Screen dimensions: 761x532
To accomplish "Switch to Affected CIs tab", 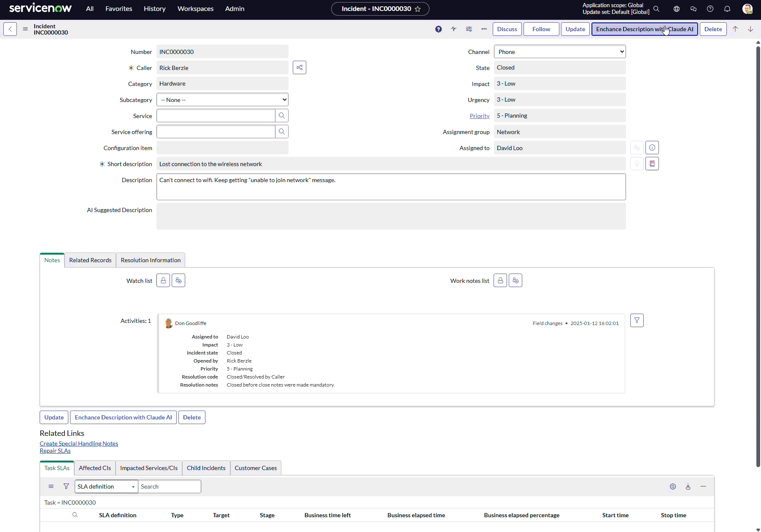I will 95,468.
